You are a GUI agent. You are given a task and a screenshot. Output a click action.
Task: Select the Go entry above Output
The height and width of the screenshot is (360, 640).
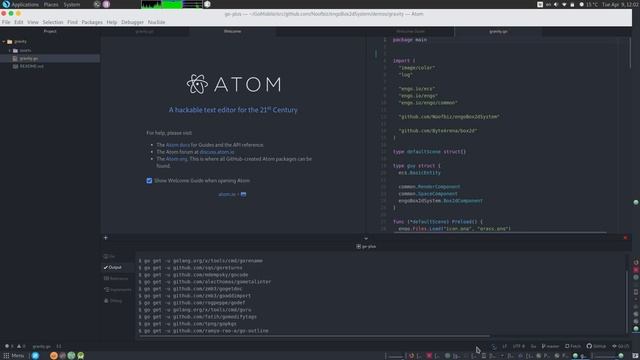(109, 256)
